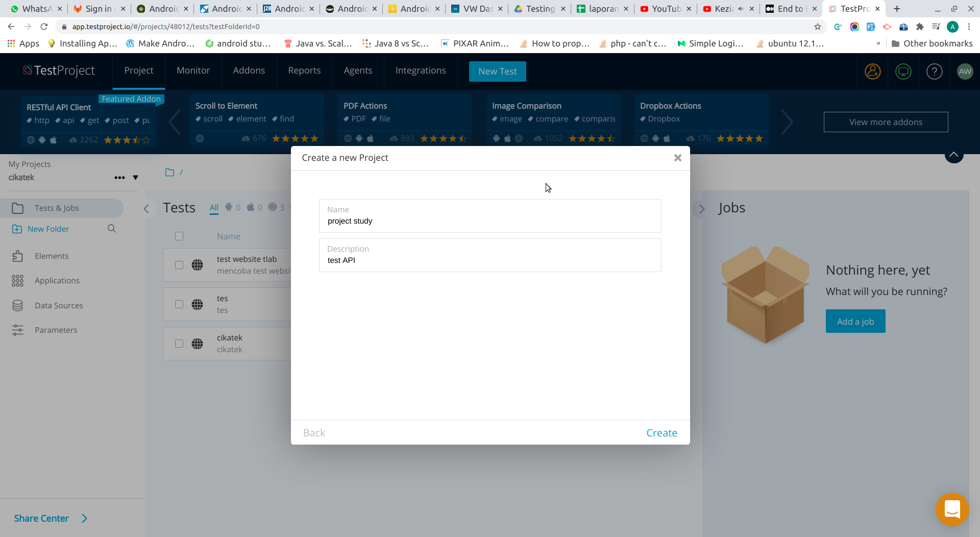
Task: Click the project Name input field
Action: tap(489, 221)
